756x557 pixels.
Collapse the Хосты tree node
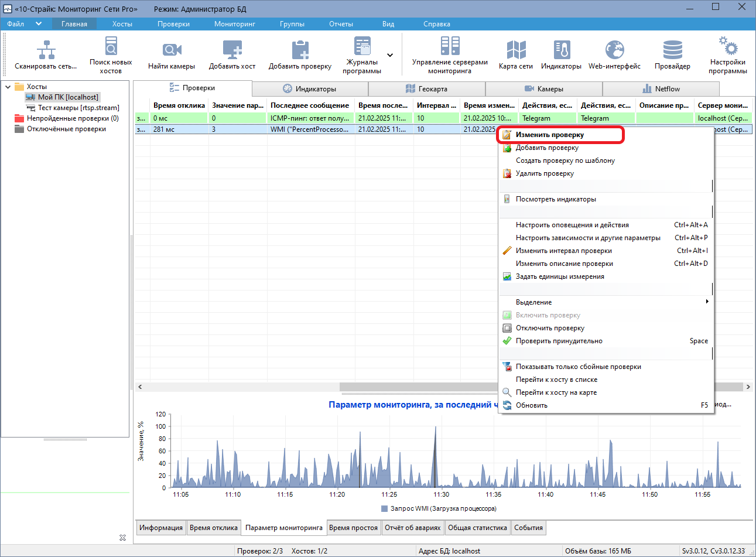[8, 87]
